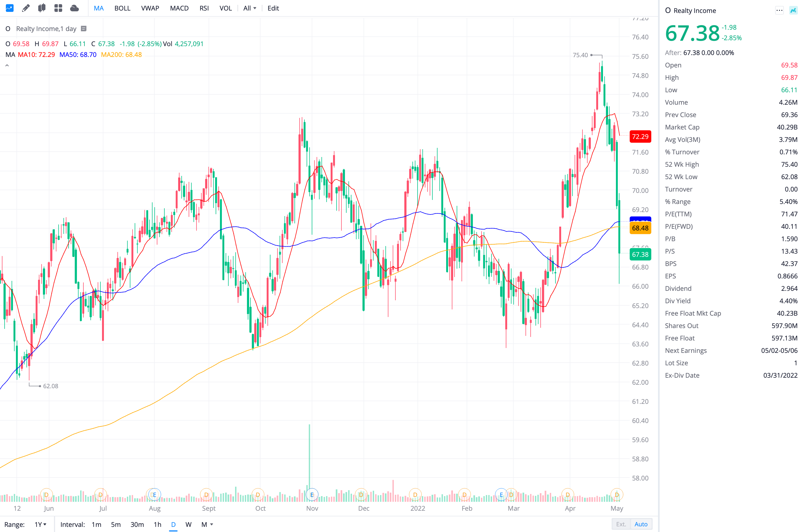Click the note icon beside Realty Income,1 day

pyautogui.click(x=83, y=29)
